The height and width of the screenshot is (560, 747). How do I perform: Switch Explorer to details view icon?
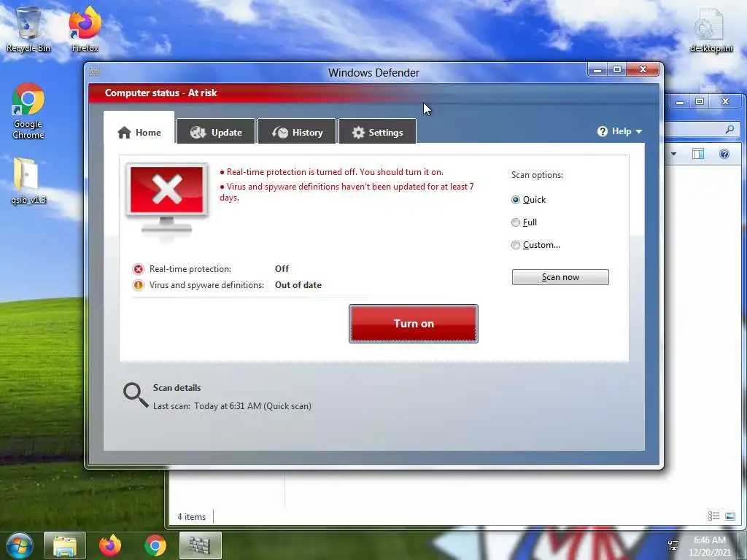coord(713,516)
